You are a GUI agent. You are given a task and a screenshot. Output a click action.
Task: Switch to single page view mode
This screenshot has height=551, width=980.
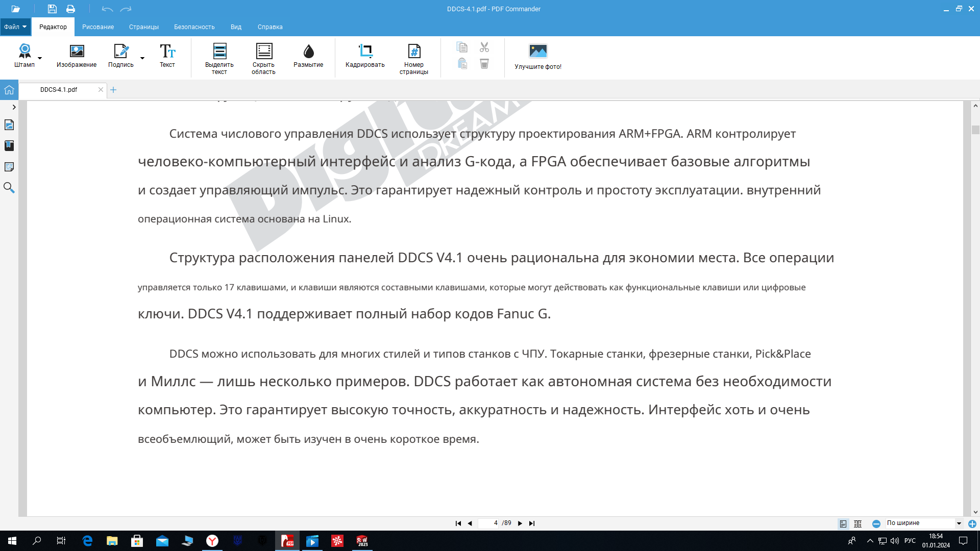click(x=843, y=524)
